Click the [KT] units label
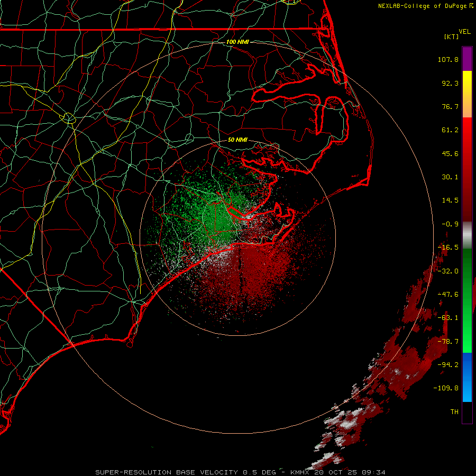 tap(452, 36)
